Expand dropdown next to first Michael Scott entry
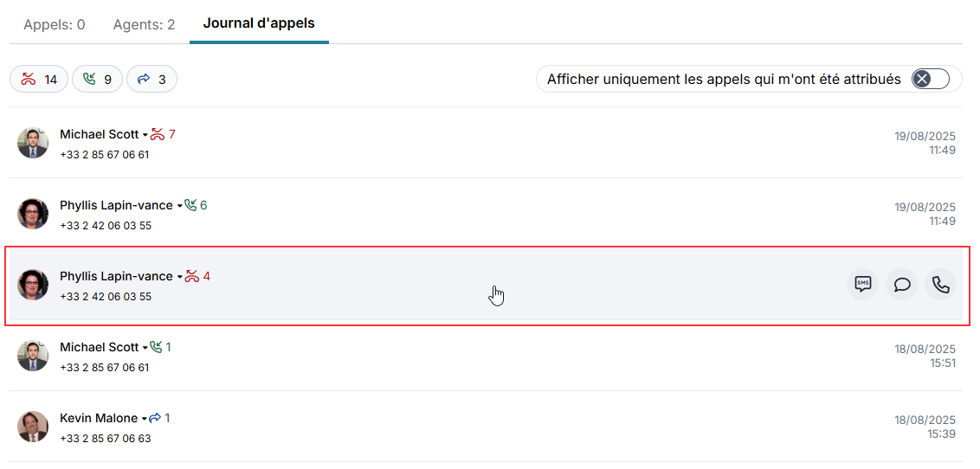 (x=145, y=135)
